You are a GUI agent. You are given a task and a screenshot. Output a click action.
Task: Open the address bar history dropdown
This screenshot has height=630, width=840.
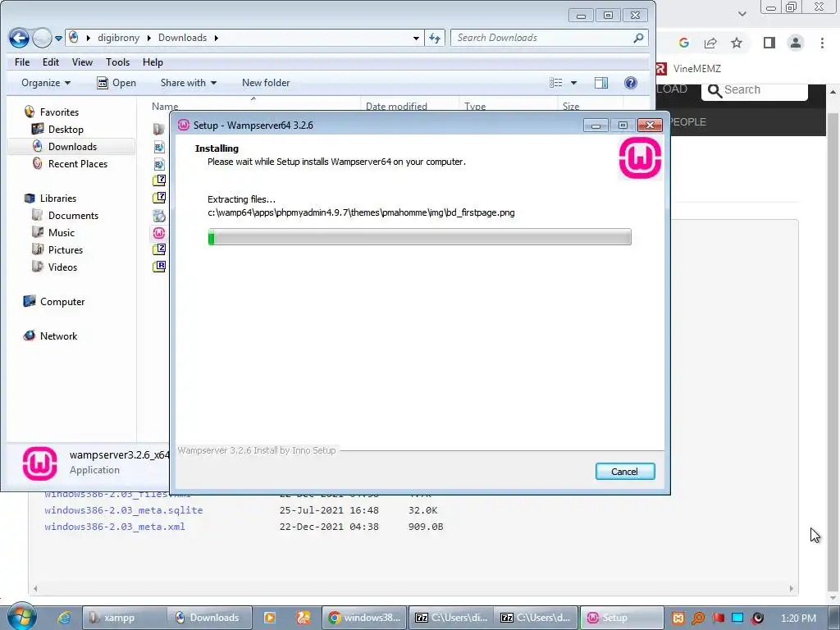(416, 38)
